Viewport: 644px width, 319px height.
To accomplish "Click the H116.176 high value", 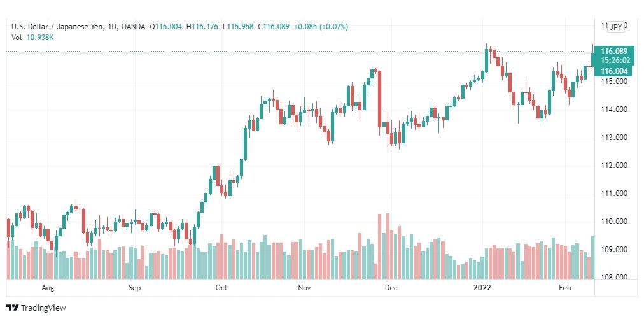I will pos(202,27).
